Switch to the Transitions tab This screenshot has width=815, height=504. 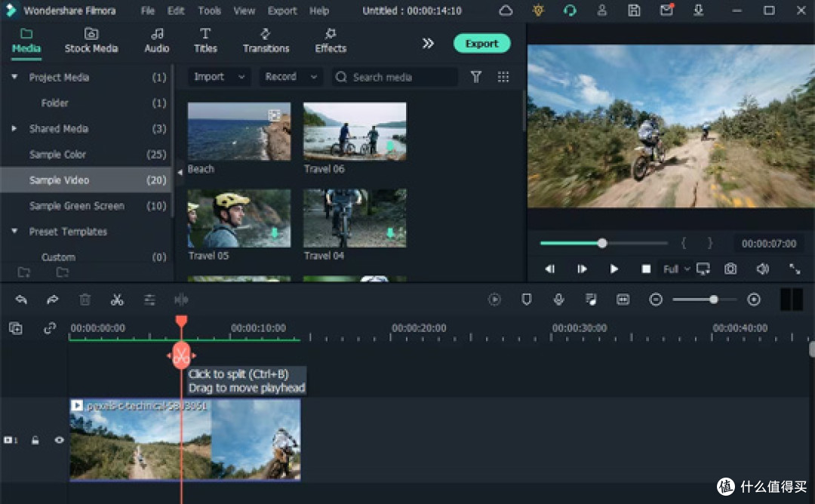[266, 41]
